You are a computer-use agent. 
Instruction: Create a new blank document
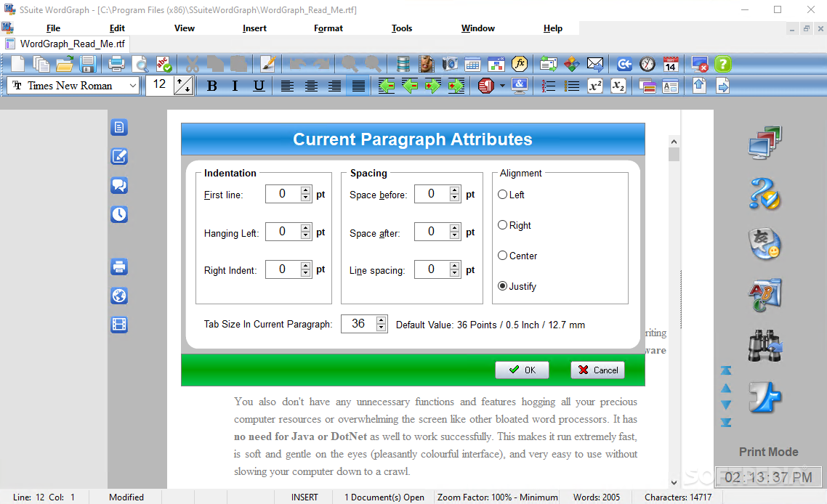(x=17, y=65)
